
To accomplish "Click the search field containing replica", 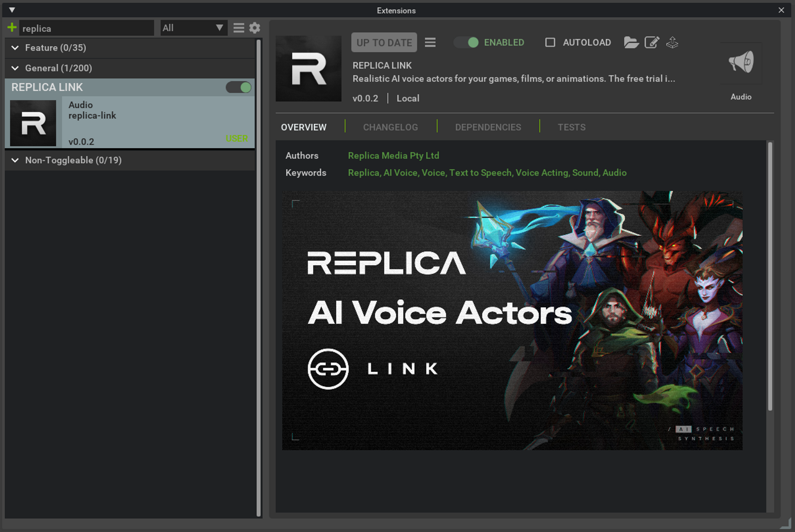I will [87, 28].
